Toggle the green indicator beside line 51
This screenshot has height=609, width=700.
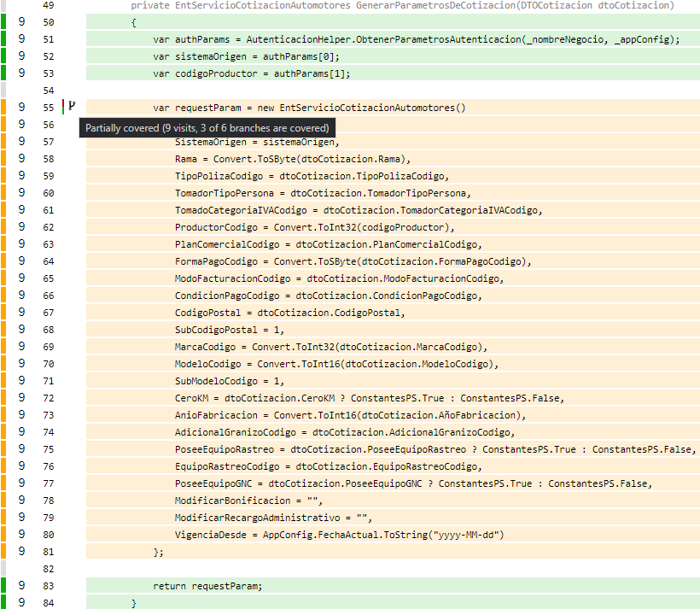click(x=4, y=39)
